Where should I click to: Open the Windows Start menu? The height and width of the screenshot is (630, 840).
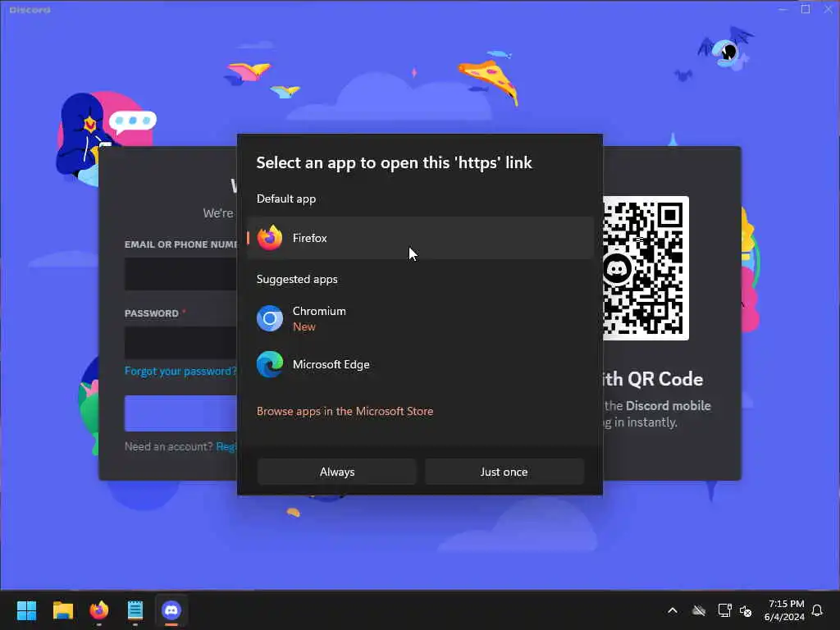click(x=26, y=610)
